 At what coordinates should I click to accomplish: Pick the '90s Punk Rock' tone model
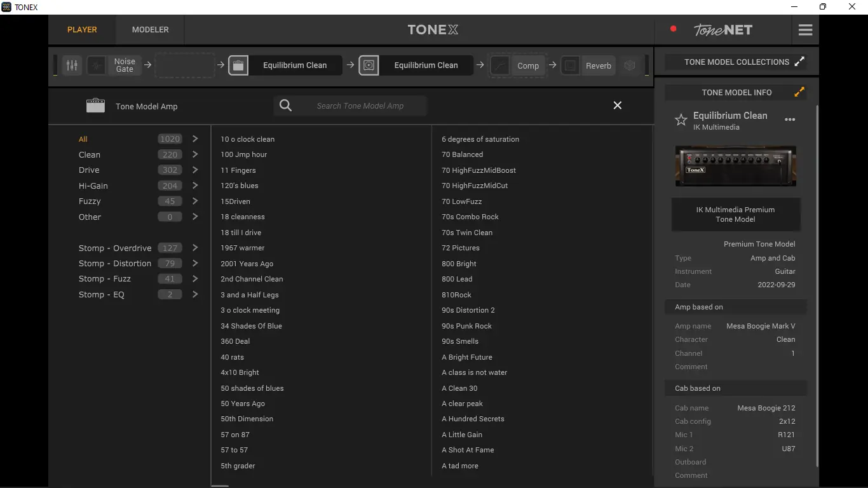[467, 326]
